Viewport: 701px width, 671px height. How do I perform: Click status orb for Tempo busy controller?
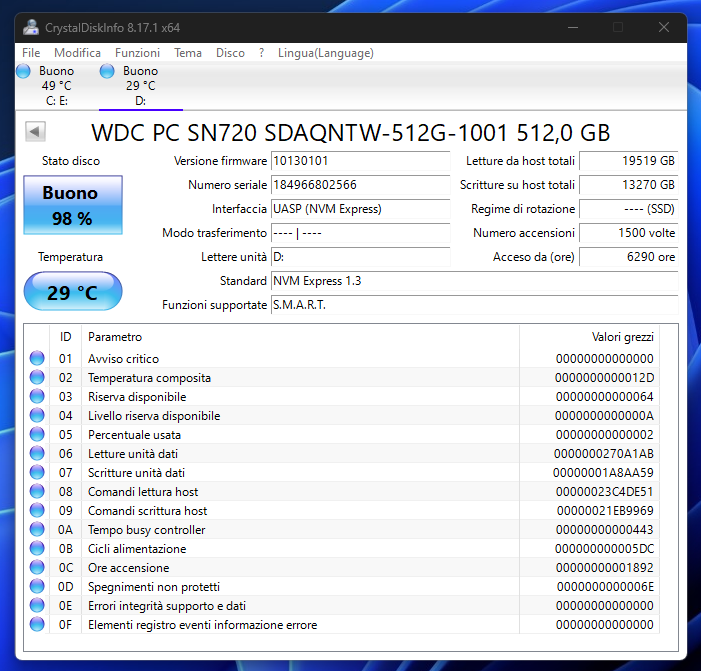(37, 529)
